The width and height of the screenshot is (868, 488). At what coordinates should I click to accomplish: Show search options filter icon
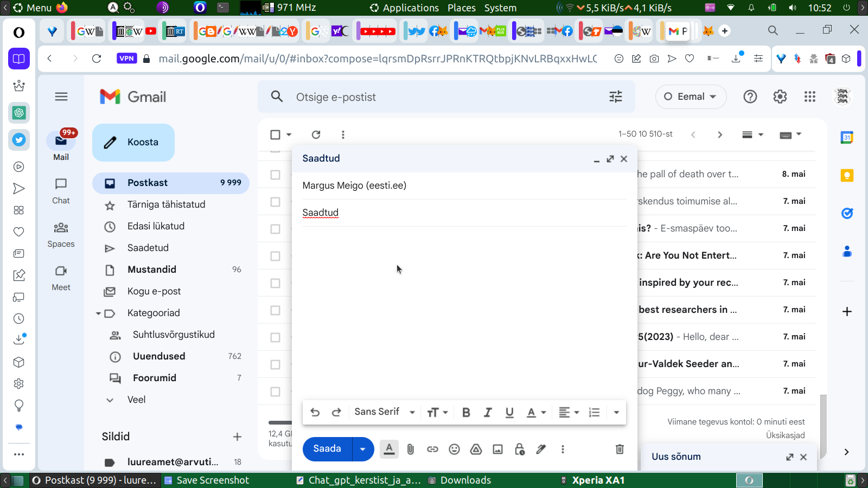[x=616, y=97]
